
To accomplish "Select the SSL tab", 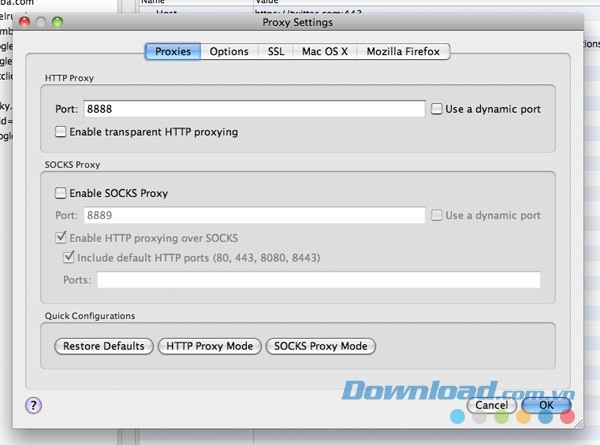I will (x=275, y=51).
